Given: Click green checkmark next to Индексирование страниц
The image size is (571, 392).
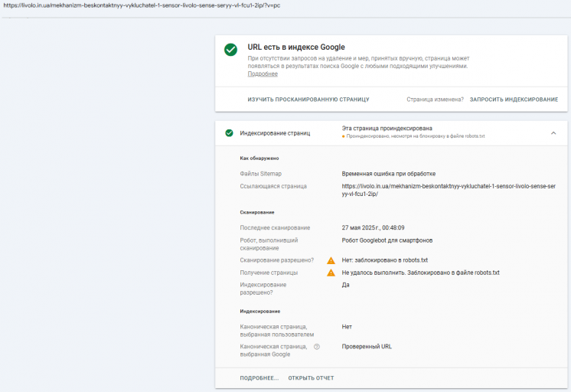Looking at the screenshot, I should (x=229, y=133).
